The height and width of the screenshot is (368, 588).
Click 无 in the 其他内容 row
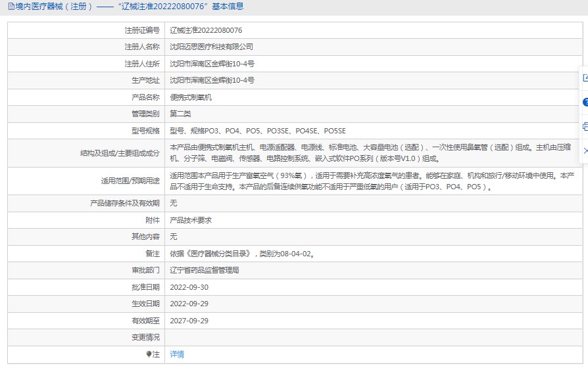coord(173,237)
